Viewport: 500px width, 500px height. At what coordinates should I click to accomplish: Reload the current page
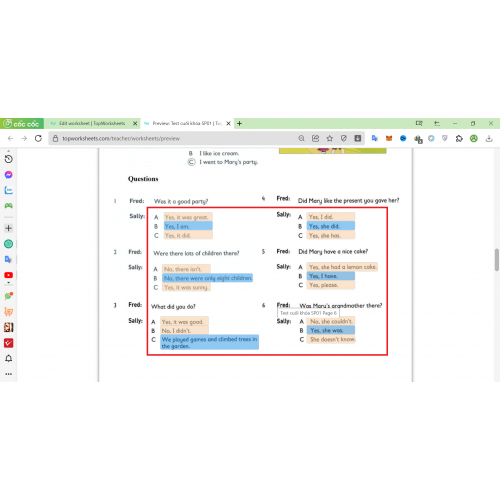[38, 138]
